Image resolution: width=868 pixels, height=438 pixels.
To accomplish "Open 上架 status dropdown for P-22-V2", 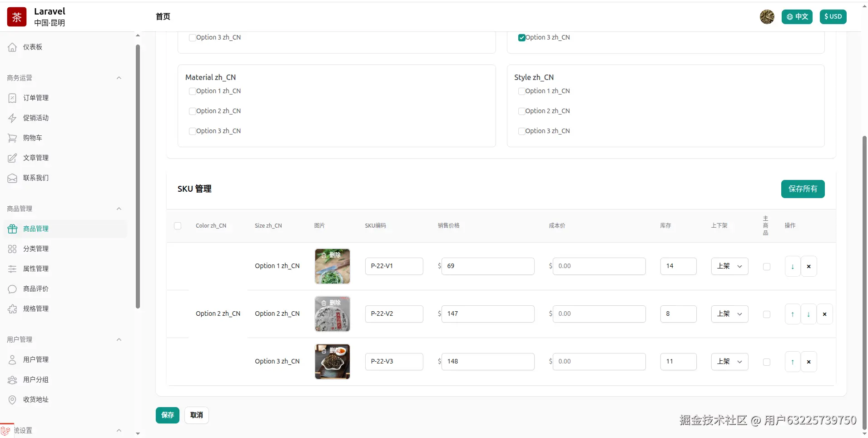I will pos(729,314).
